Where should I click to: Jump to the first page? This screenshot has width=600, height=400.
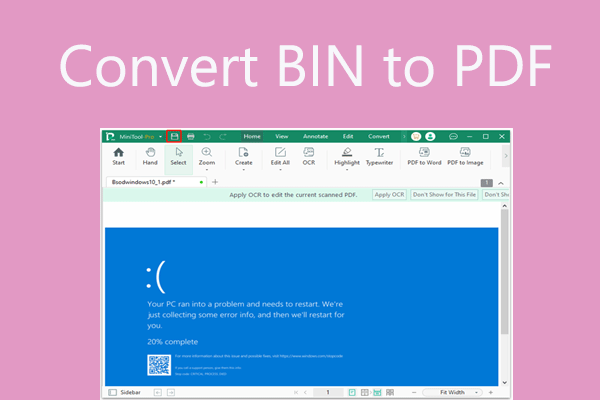click(296, 392)
